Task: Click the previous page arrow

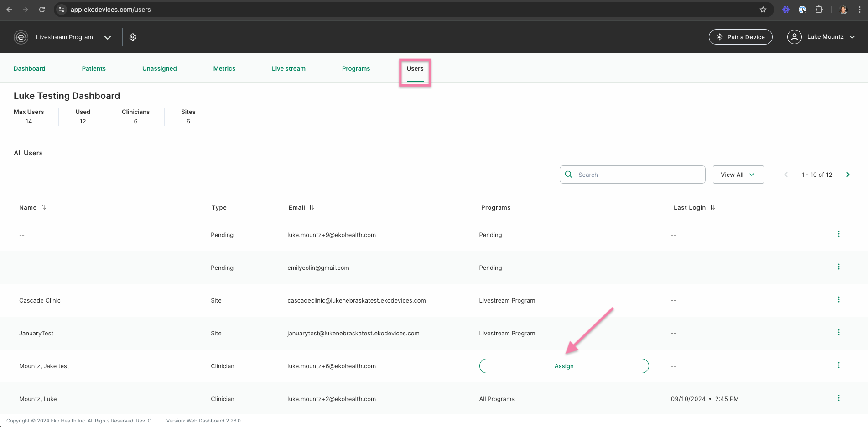Action: pos(786,175)
